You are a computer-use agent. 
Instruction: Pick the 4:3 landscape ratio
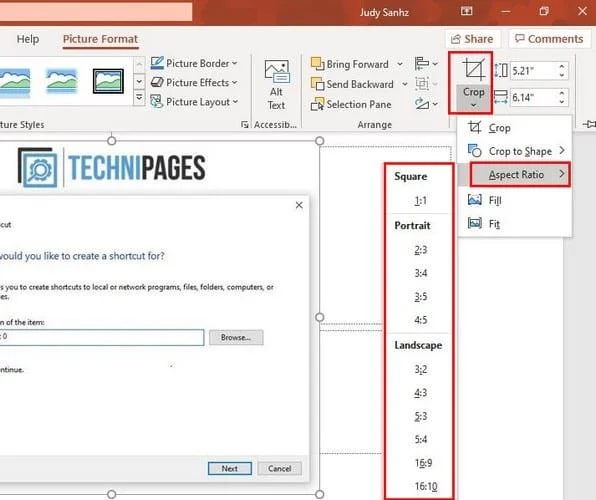(420, 392)
